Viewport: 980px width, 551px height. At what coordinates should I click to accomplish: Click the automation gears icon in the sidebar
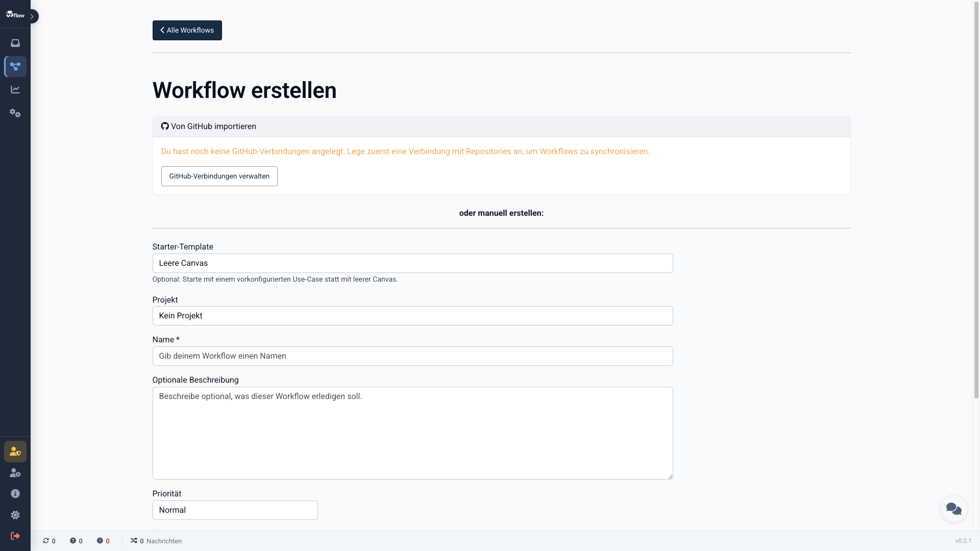pos(15,113)
